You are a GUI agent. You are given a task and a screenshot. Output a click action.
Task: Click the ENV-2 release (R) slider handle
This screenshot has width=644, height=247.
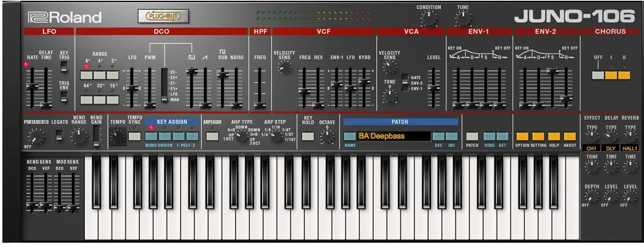[566, 98]
